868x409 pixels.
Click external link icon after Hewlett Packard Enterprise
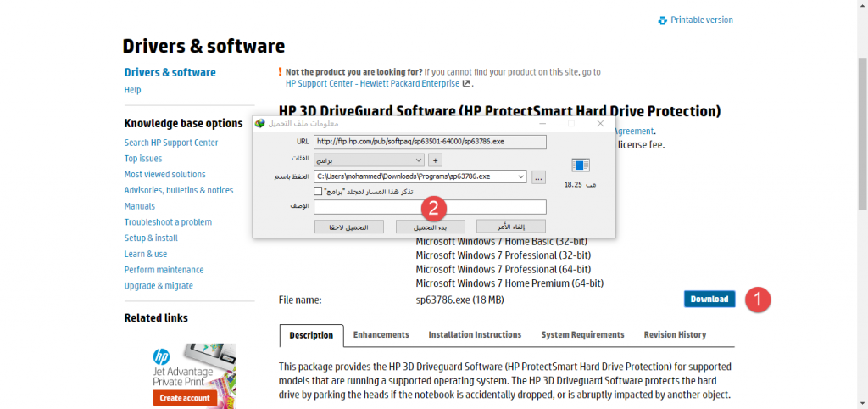[x=466, y=84]
